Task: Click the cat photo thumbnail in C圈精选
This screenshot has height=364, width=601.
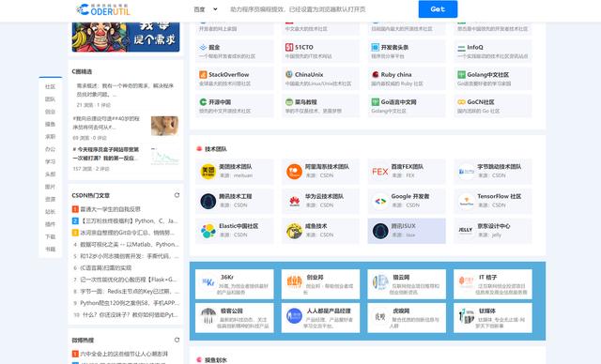Action: [165, 126]
